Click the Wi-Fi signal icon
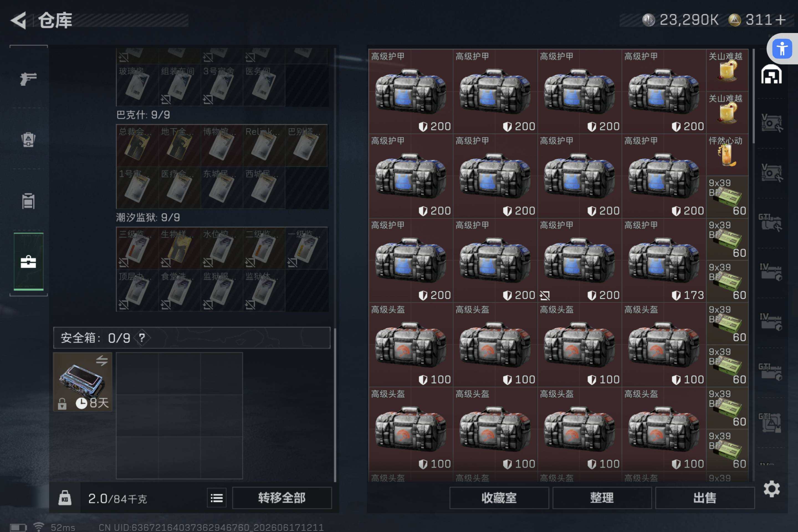Viewport: 798px width, 532px height. coord(39,527)
